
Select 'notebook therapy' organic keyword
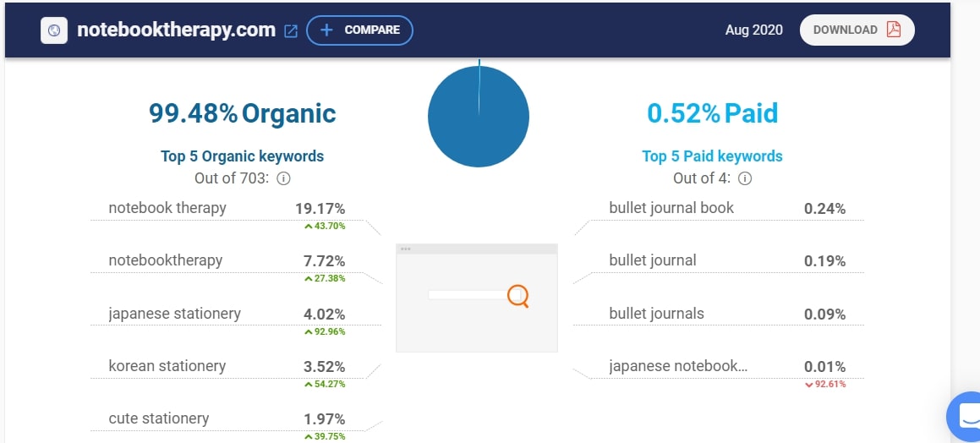pyautogui.click(x=167, y=208)
